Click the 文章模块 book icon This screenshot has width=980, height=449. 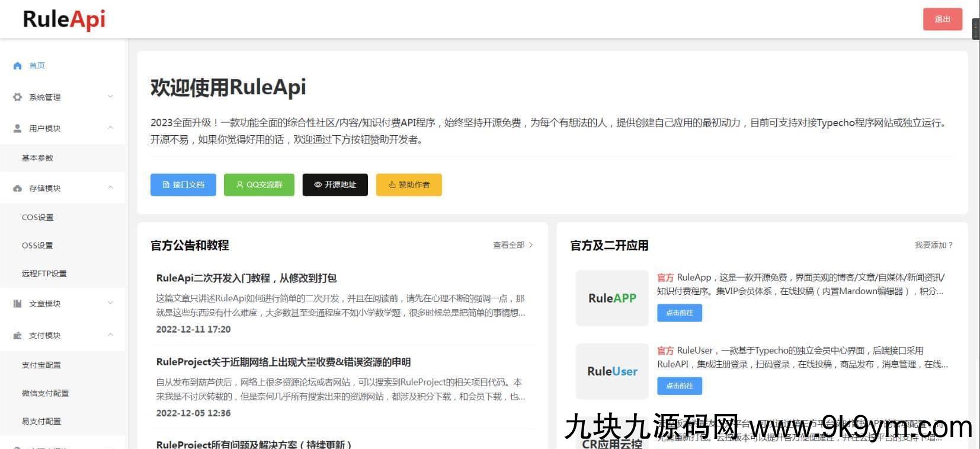point(17,304)
